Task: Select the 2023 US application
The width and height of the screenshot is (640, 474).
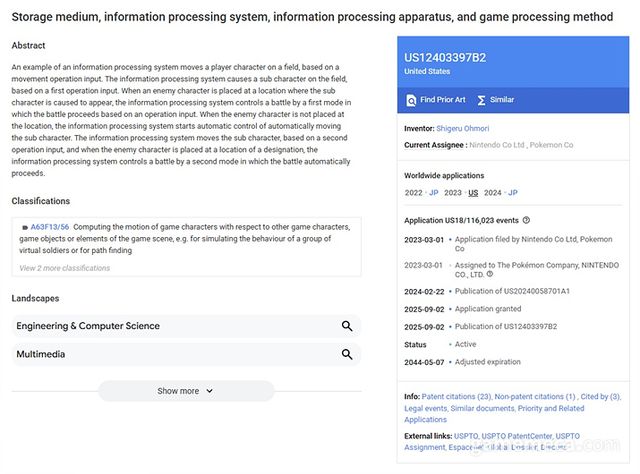Action: (473, 193)
